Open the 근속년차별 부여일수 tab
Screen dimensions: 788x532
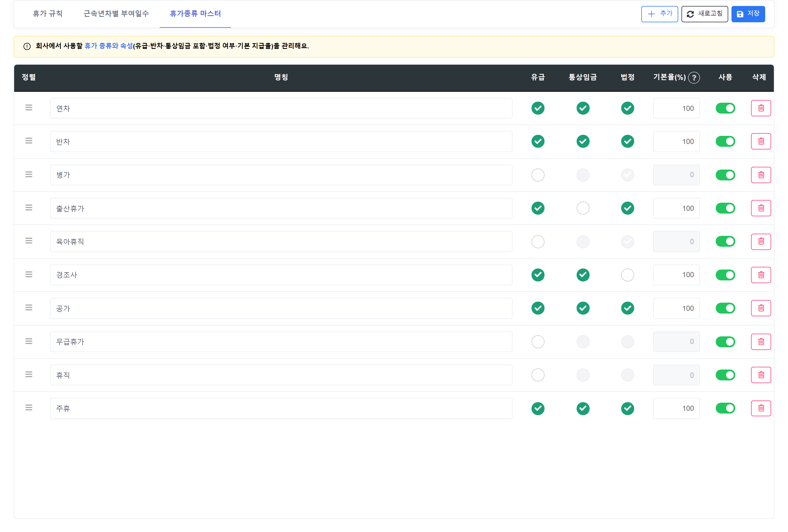[x=116, y=14]
